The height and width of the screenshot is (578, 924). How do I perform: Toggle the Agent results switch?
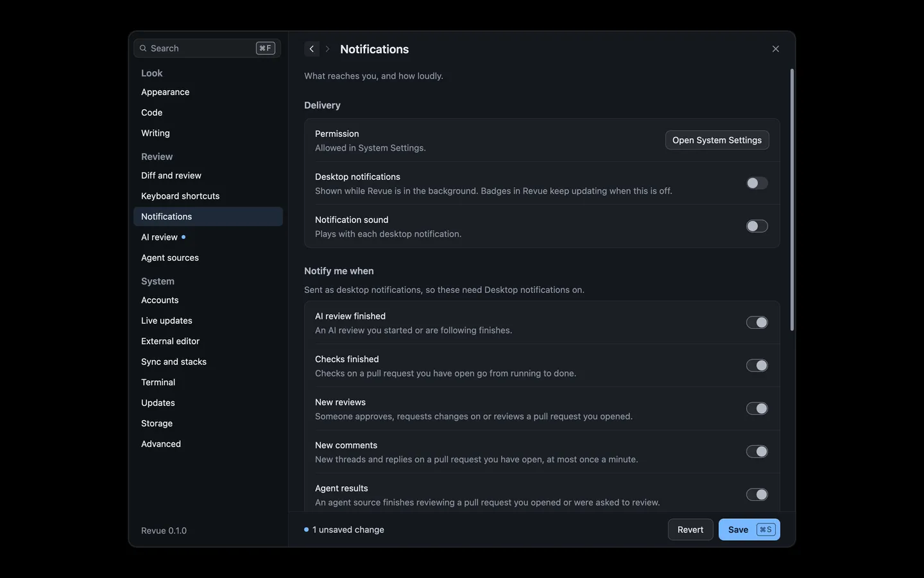(757, 495)
